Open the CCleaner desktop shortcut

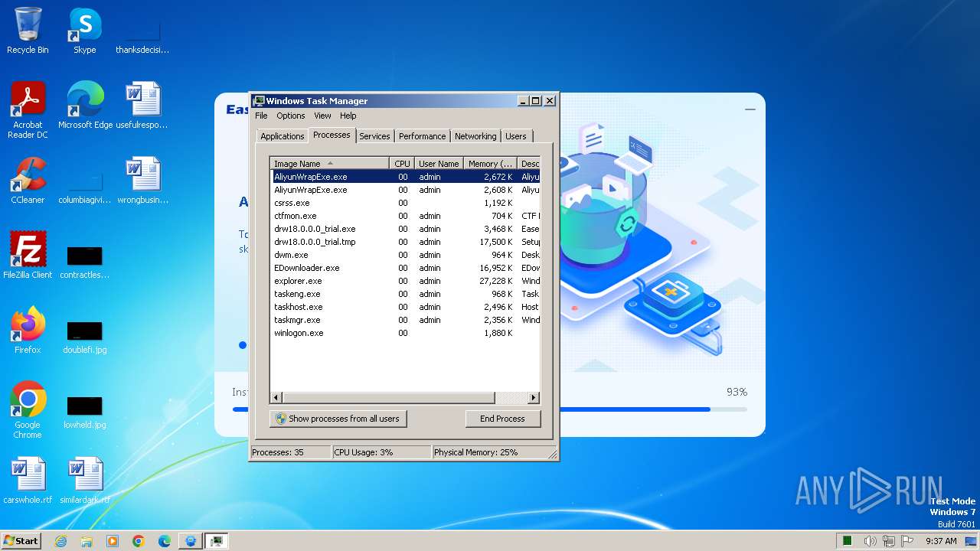(x=28, y=181)
